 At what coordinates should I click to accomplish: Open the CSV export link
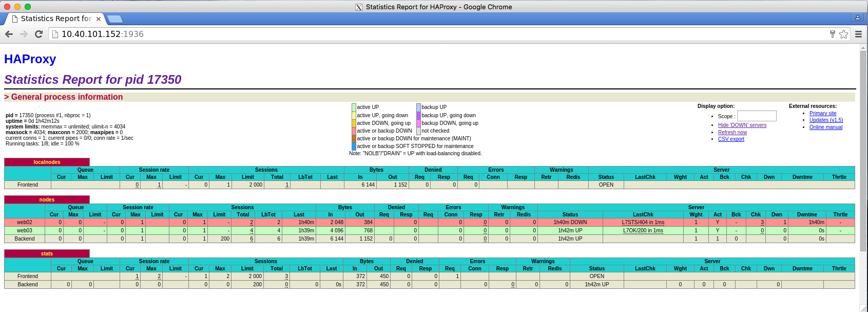click(x=731, y=139)
